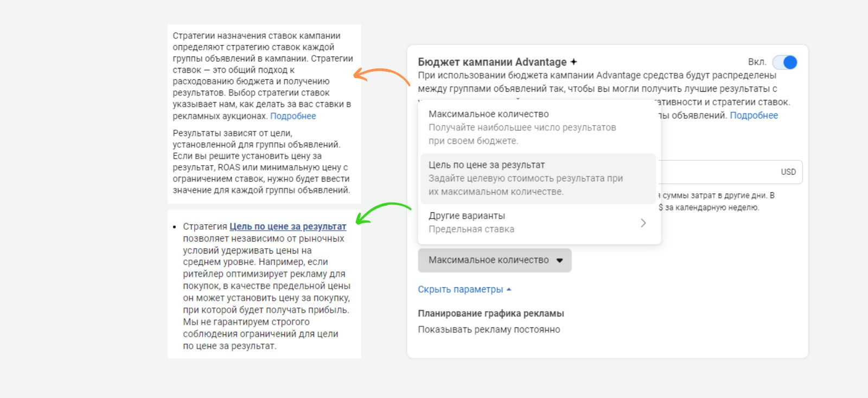Click the up triangle beside Скрыть параметры
Image resolution: width=868 pixels, height=398 pixels.
pos(509,289)
